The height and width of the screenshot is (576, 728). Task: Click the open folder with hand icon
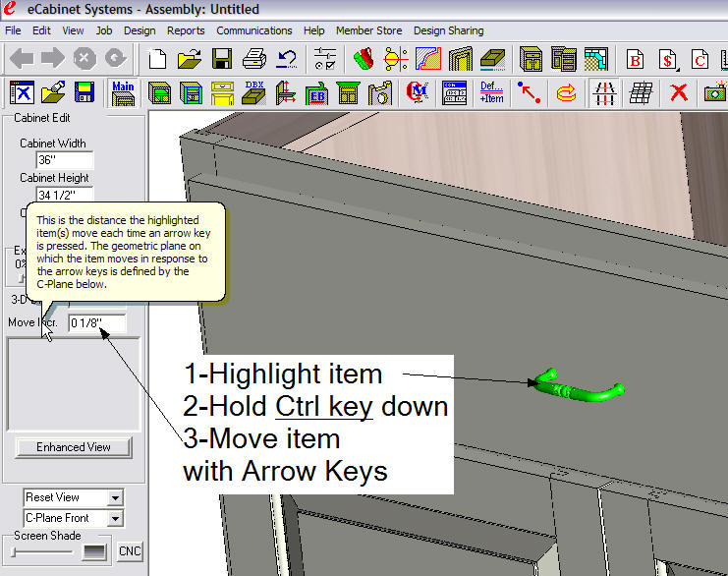tap(53, 92)
